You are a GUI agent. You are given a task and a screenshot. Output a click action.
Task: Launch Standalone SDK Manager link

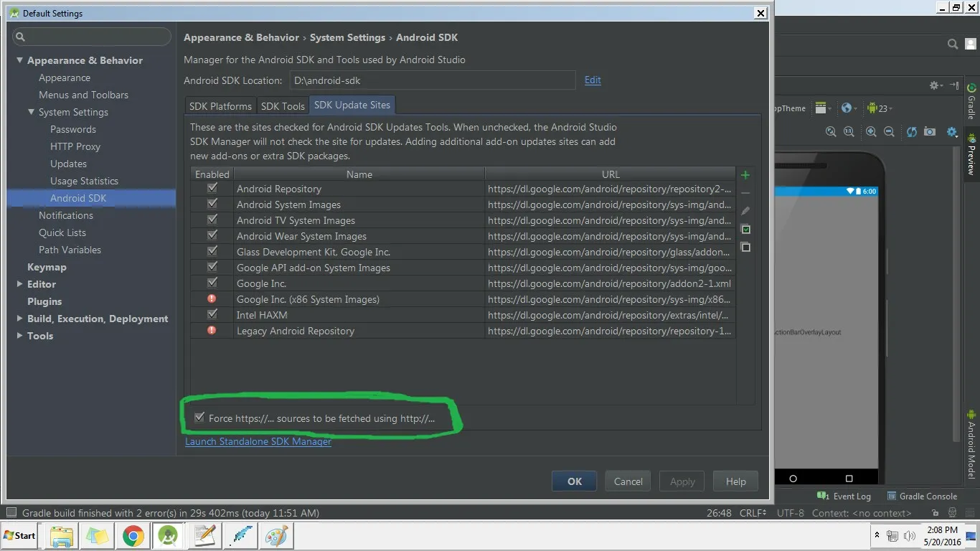(258, 441)
